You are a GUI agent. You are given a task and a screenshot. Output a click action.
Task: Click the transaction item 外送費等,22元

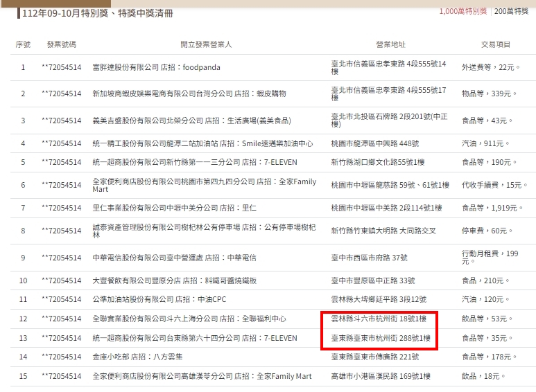pyautogui.click(x=491, y=67)
